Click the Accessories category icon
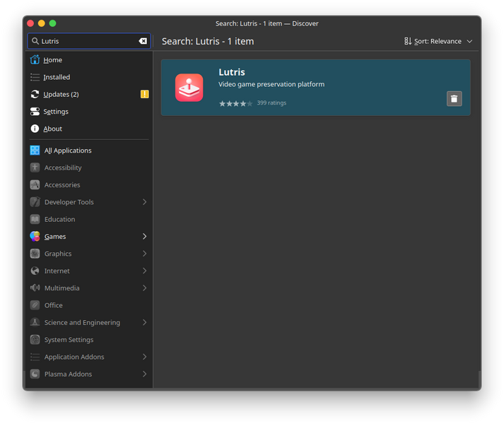 click(35, 185)
